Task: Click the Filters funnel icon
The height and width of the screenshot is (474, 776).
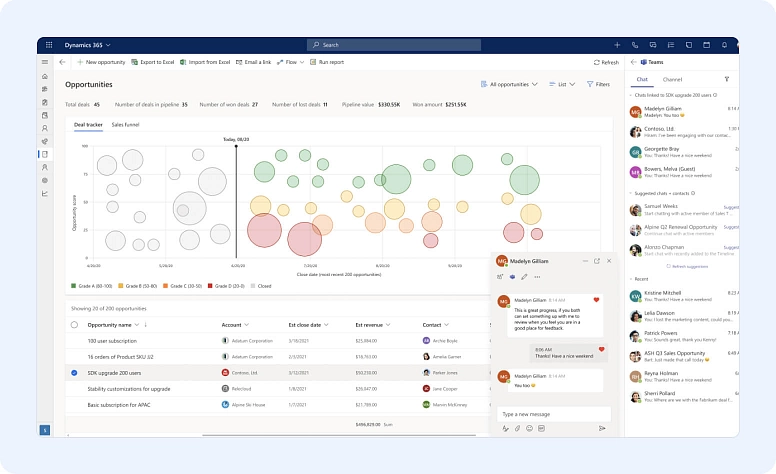Action: pos(590,84)
